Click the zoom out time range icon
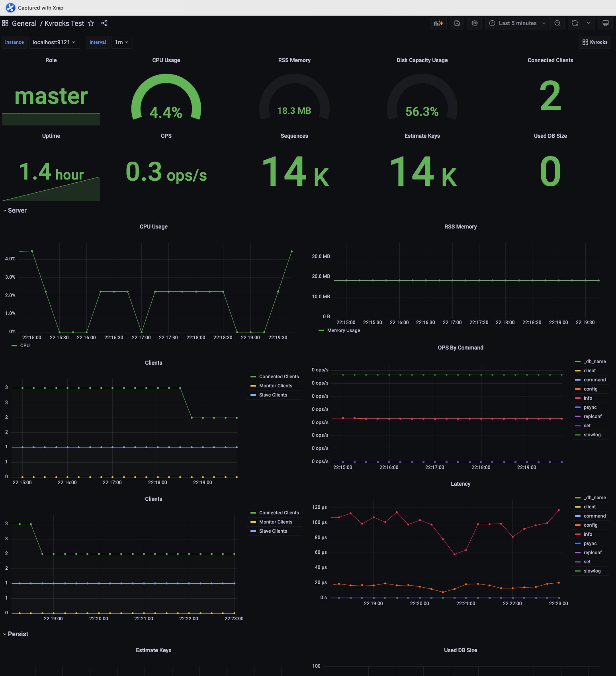Screen dimensions: 616x676 pos(557,23)
